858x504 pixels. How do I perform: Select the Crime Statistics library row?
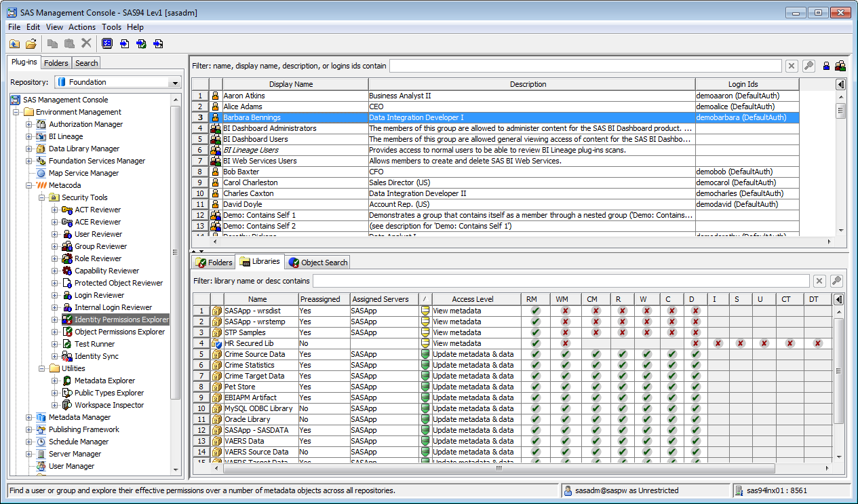(512, 365)
